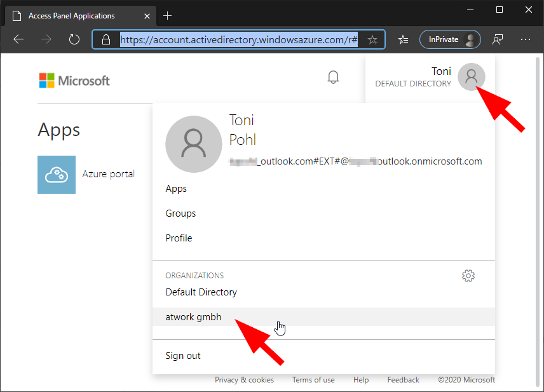544x392 pixels.
Task: Click the notifications bell icon
Action: point(333,78)
